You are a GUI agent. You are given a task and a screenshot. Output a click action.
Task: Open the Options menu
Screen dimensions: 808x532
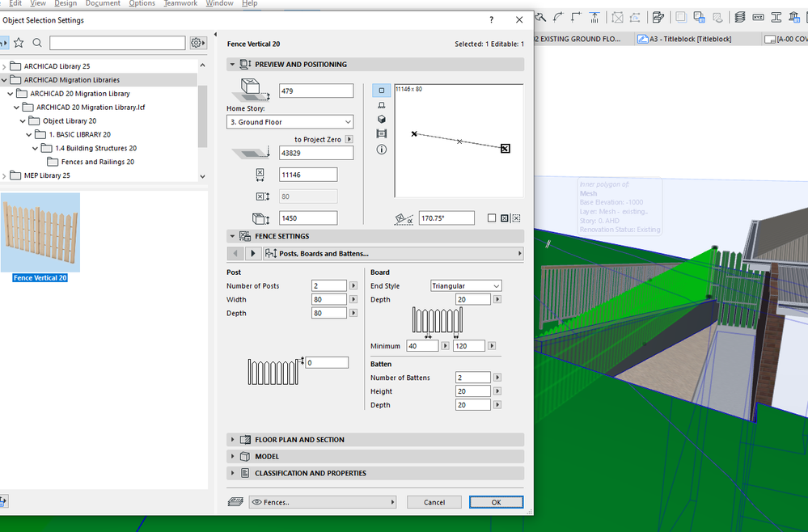(x=142, y=3)
